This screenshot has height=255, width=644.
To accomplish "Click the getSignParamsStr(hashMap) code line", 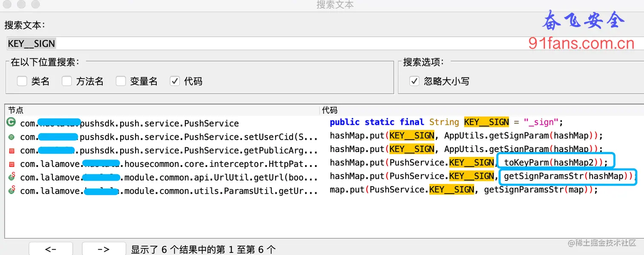I will pyautogui.click(x=482, y=176).
